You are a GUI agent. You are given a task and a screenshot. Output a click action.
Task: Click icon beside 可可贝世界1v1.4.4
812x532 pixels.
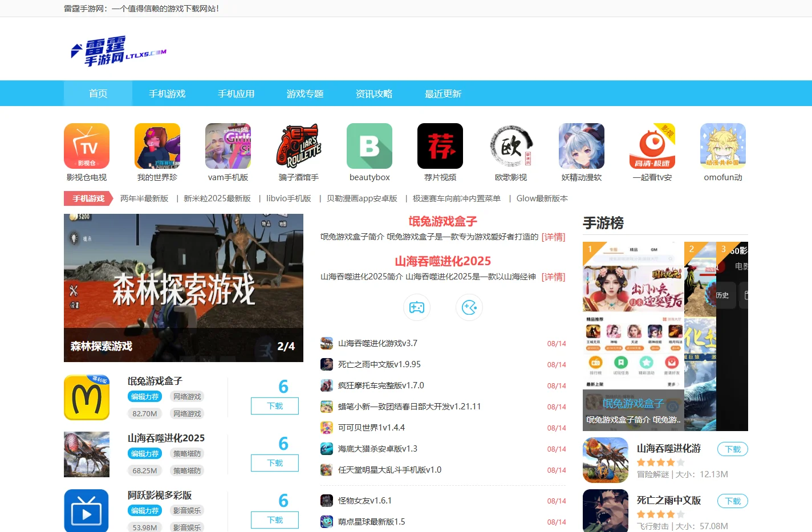(327, 428)
